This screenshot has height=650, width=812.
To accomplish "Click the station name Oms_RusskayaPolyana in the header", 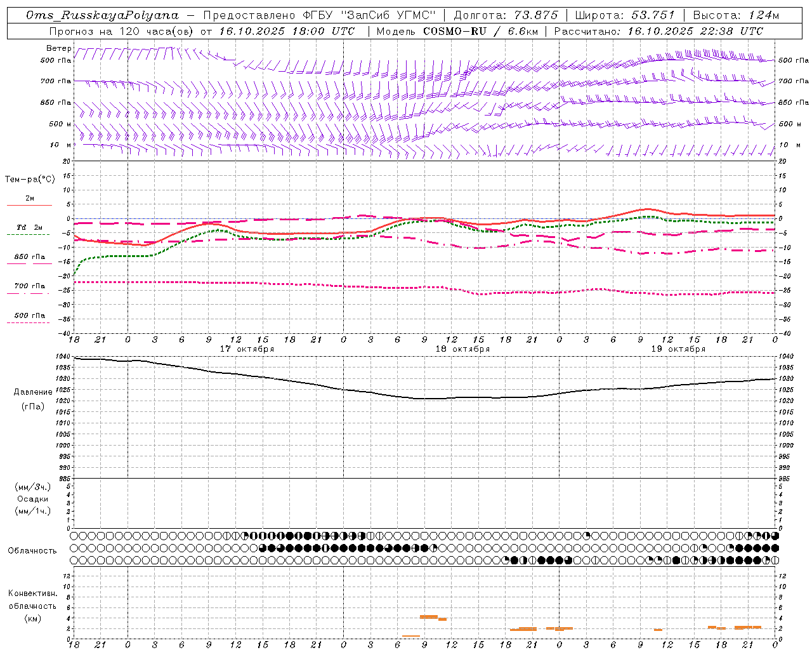I will (x=103, y=15).
